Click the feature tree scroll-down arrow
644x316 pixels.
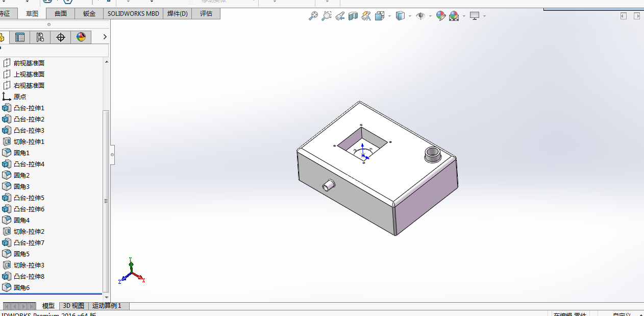click(x=107, y=297)
